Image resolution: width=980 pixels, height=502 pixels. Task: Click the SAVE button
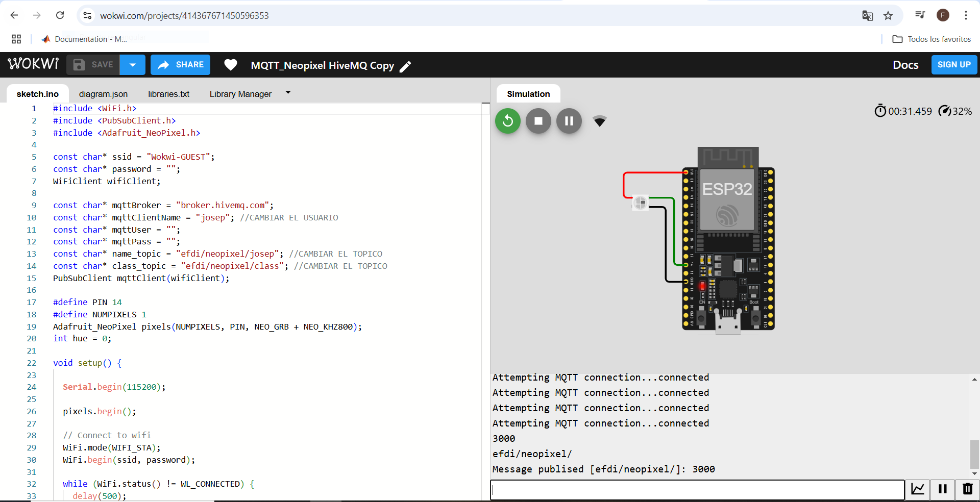pos(93,65)
